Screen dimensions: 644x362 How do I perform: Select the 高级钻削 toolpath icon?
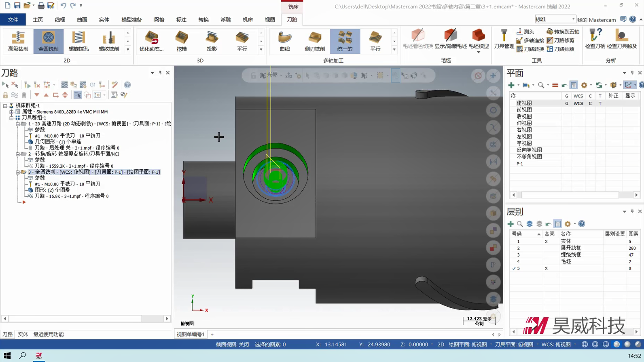tap(18, 41)
